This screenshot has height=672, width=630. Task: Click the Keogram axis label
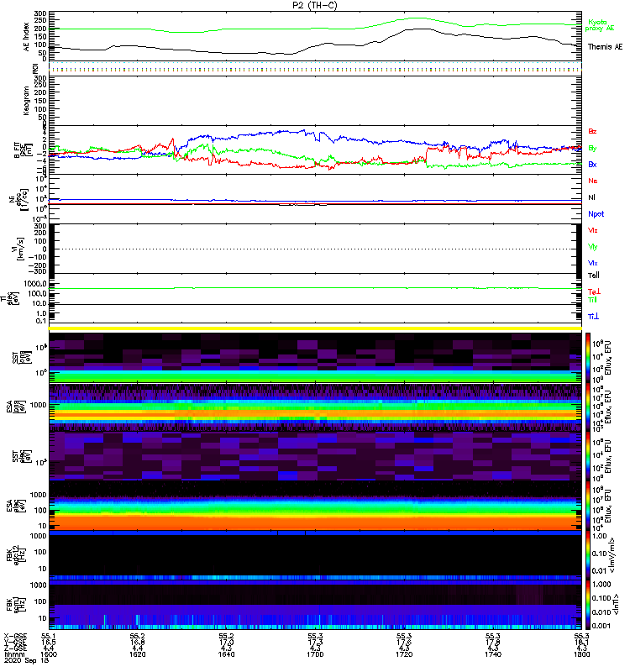(27, 101)
